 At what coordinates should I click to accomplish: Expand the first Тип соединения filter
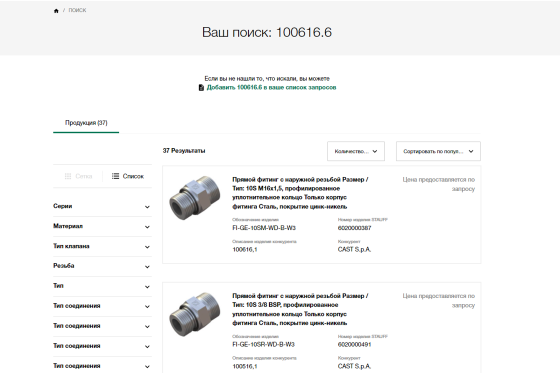point(102,306)
